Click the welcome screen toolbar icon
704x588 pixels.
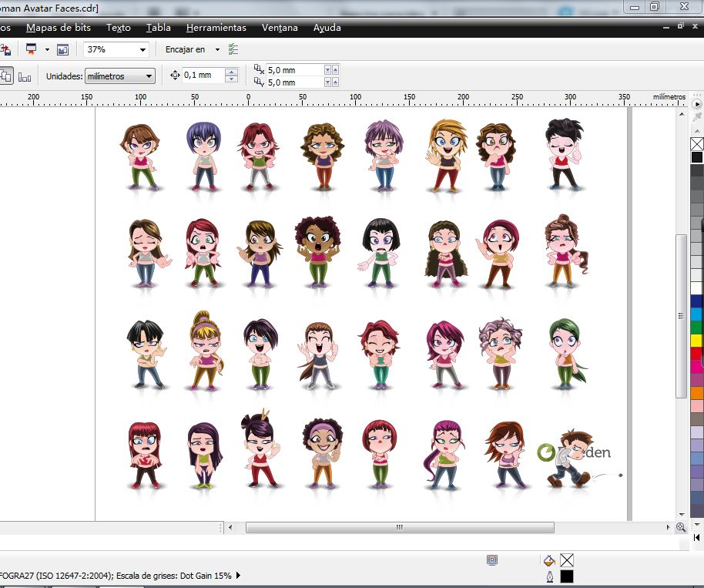pos(62,49)
